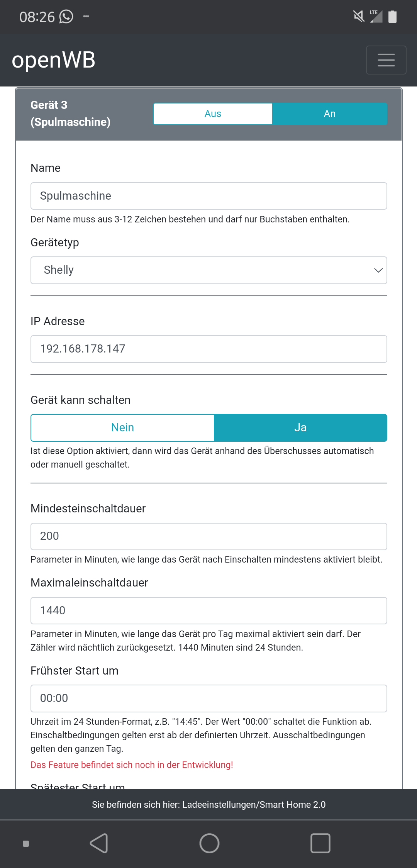Switch Gerät 3 to An
This screenshot has width=417, height=868.
[329, 114]
